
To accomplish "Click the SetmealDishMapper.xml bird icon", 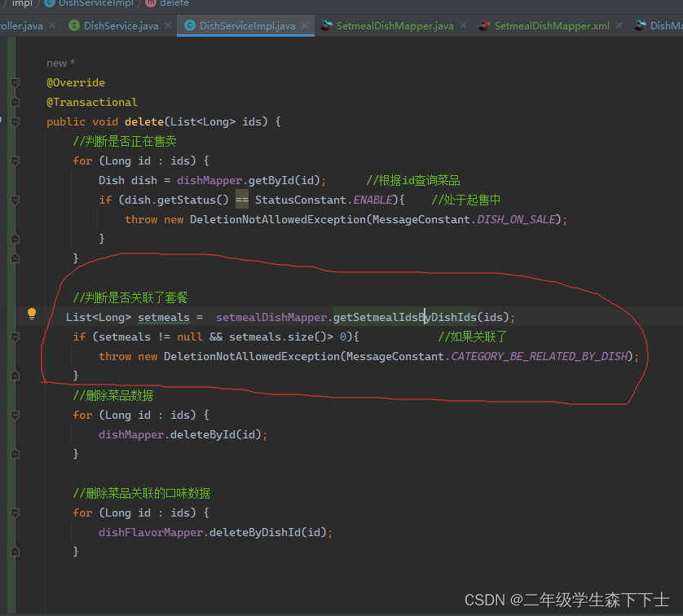I will point(484,26).
